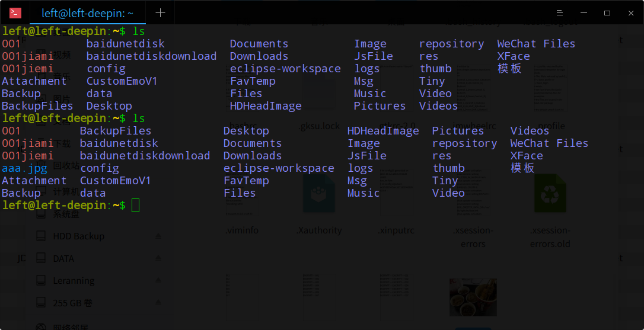Image resolution: width=644 pixels, height=330 pixels.
Task: Click the green .xsession-errors.old file icon
Action: (x=550, y=193)
